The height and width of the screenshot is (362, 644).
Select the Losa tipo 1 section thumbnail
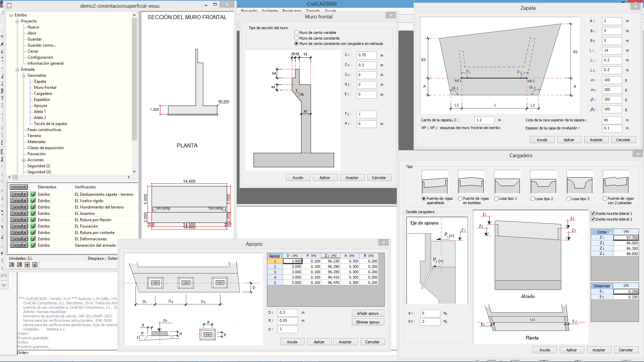pyautogui.click(x=507, y=183)
